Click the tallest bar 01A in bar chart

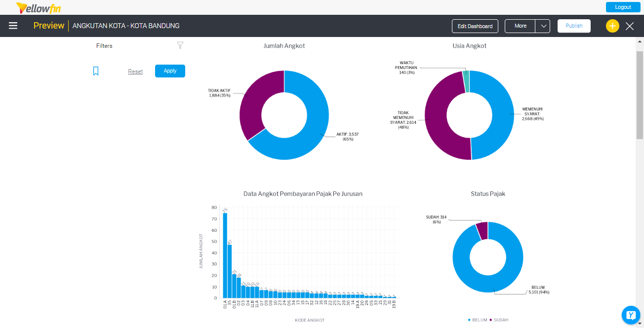click(225, 255)
